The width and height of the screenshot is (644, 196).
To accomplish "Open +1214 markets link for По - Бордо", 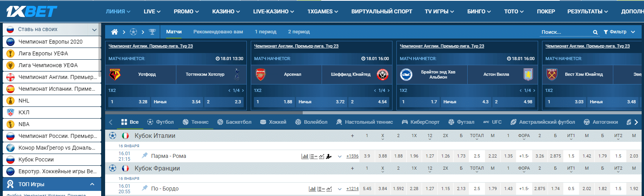I will (x=352, y=189).
